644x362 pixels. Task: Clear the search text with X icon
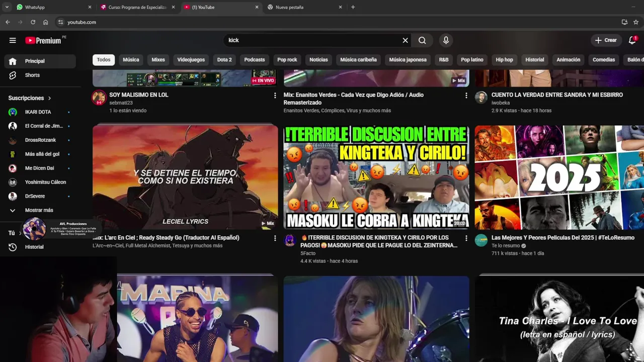click(405, 40)
